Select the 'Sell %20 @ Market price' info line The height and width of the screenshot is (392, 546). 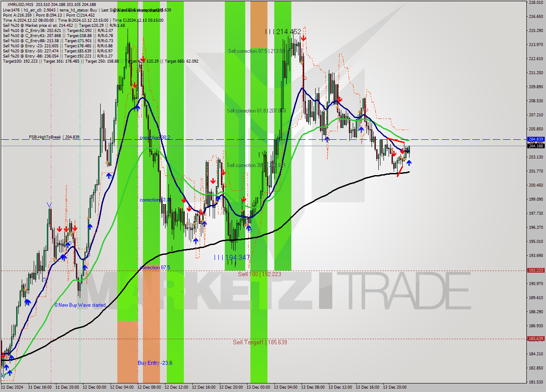coord(64,25)
